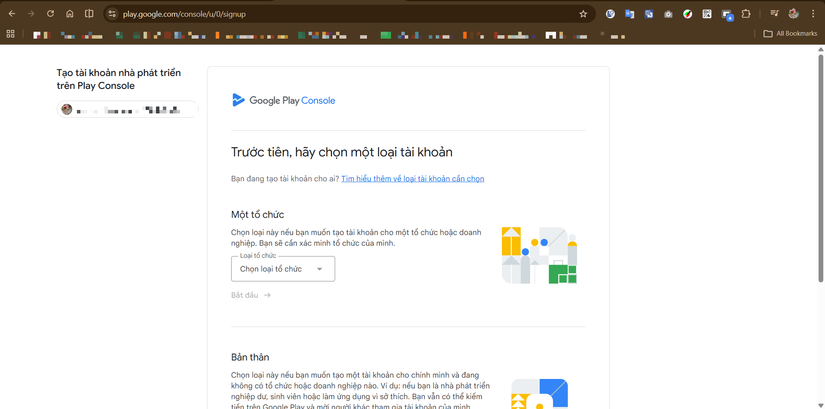Image resolution: width=825 pixels, height=409 pixels.
Task: Open 'Tìm hiểu thêm về loại tài khoản cần chọn' link
Action: (x=412, y=179)
